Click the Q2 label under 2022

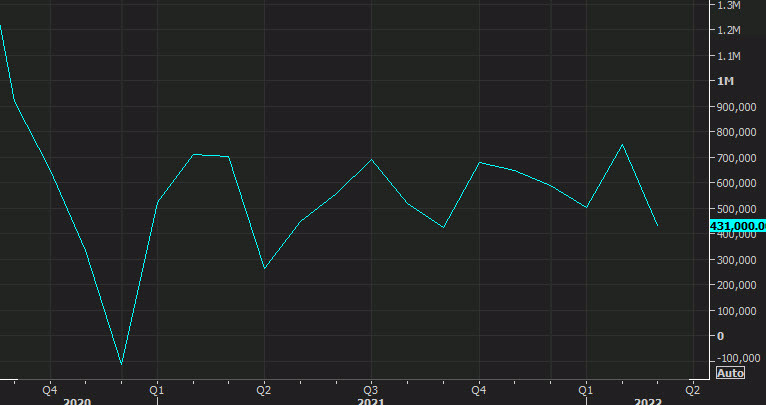click(692, 389)
